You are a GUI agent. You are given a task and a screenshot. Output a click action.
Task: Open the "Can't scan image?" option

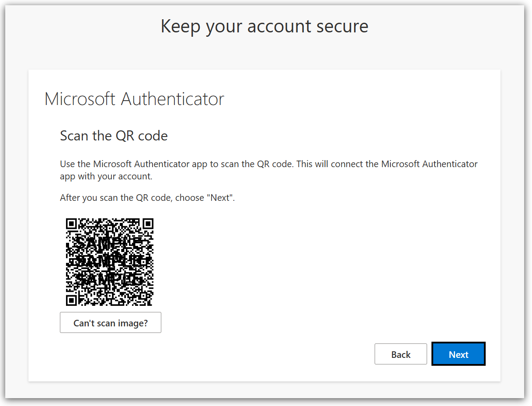click(x=111, y=323)
